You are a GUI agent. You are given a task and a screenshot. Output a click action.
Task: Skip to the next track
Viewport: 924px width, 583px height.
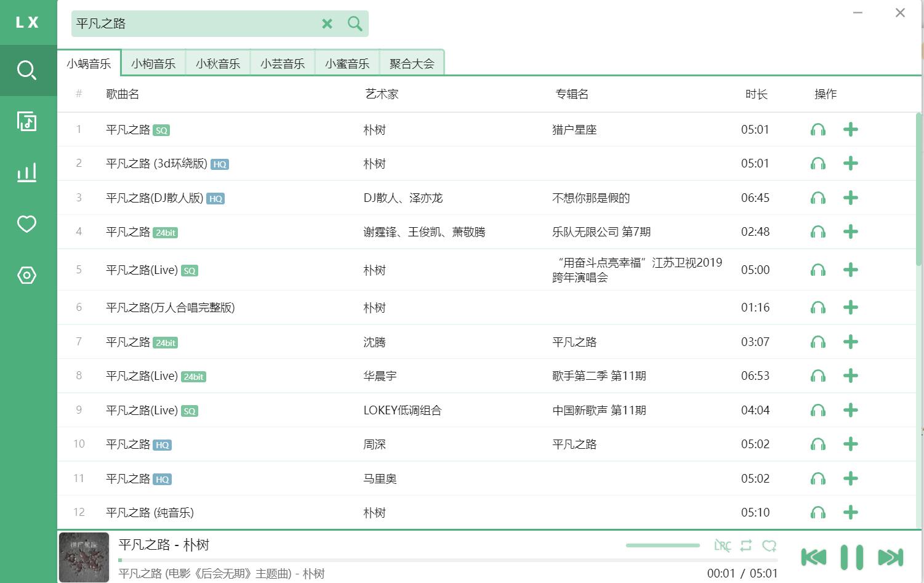[x=890, y=557]
